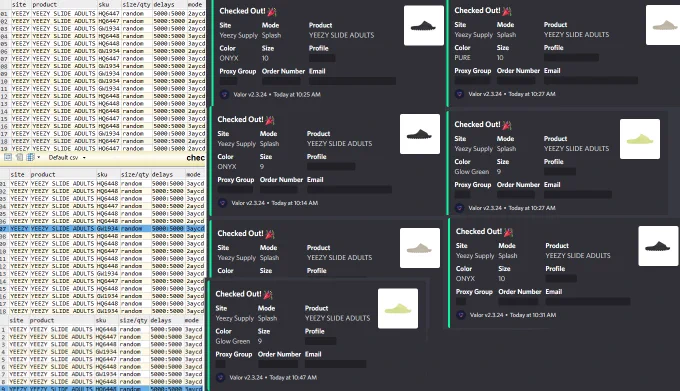Click the Valor avatar beside Today at 10:31 AM
Image resolution: width=680 pixels, height=391 pixels.
coord(461,315)
